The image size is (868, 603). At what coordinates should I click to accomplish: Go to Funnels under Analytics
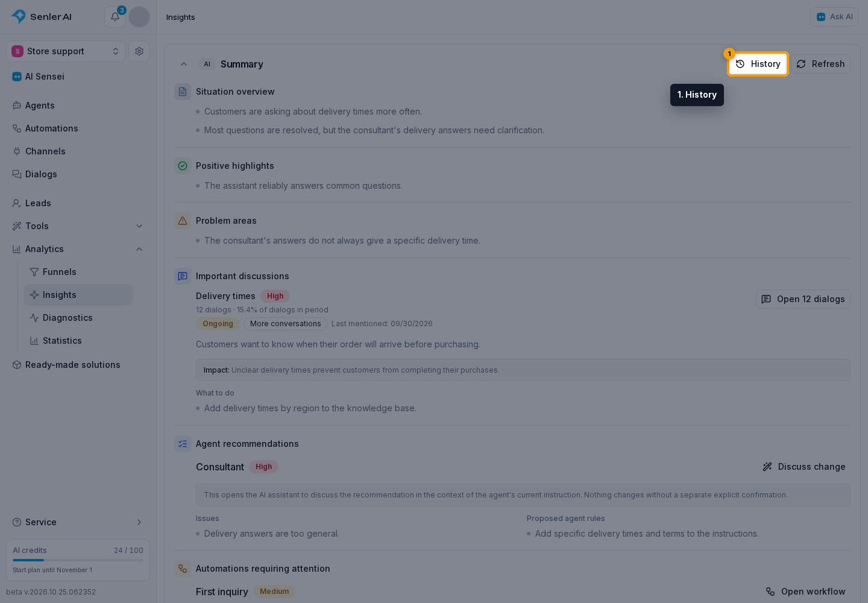coord(78,272)
